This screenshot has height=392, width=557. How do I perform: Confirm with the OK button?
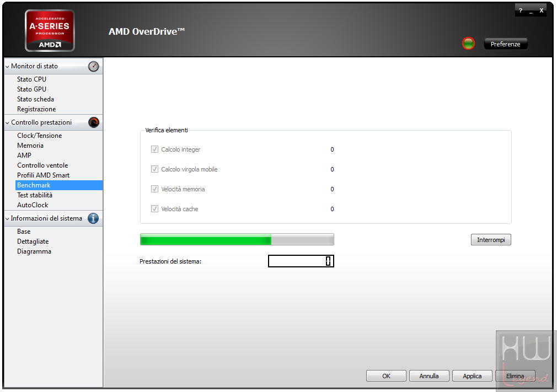(x=386, y=375)
